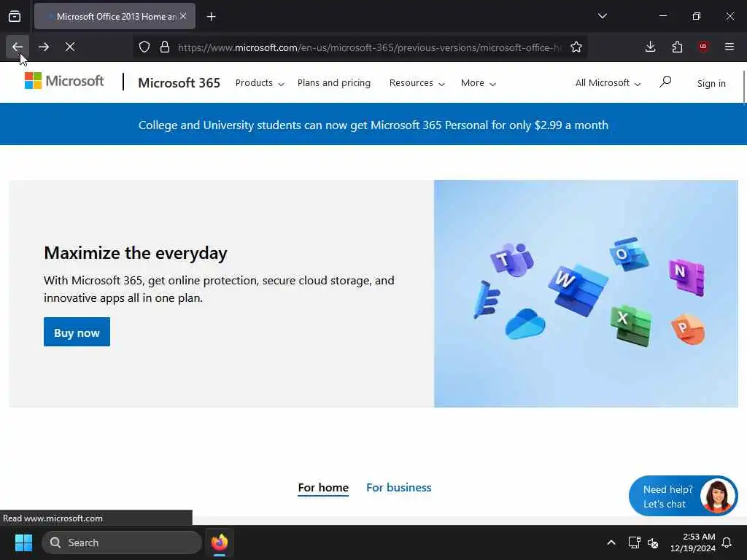Viewport: 747px width, 560px height.
Task: Open the uBlock Origin extension icon
Action: click(x=703, y=47)
